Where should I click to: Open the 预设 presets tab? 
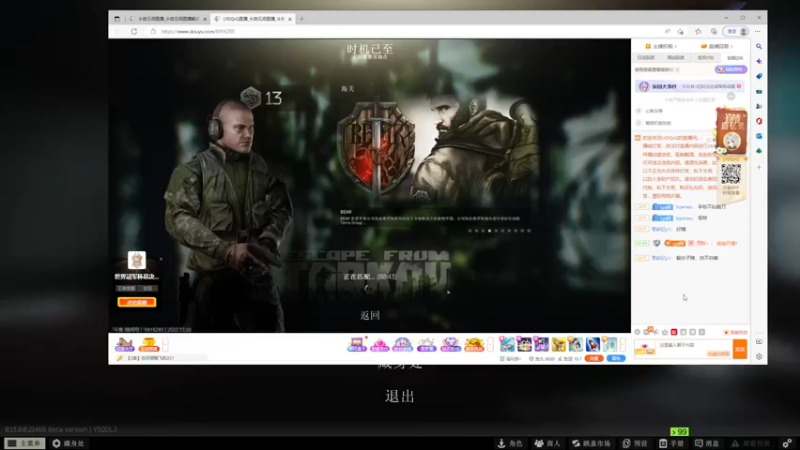(635, 443)
